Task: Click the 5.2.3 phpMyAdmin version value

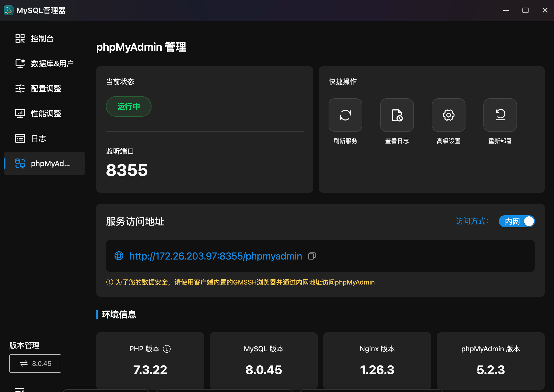Action: (x=491, y=370)
